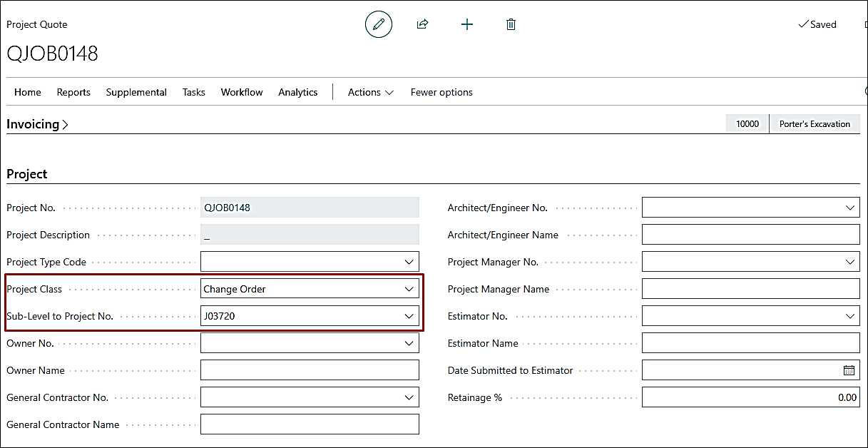
Task: Open the Workflow menu
Action: click(242, 92)
